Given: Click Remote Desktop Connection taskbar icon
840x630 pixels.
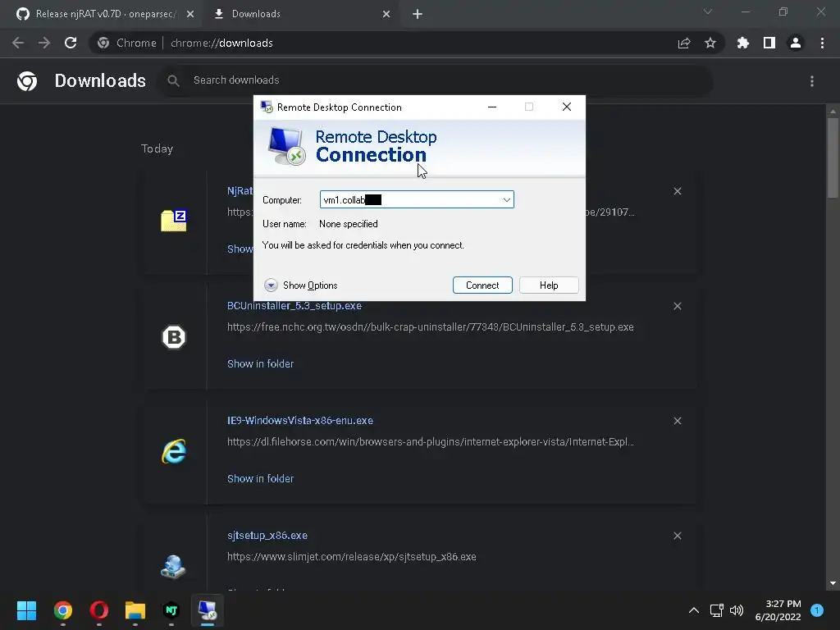Looking at the screenshot, I should (x=208, y=610).
